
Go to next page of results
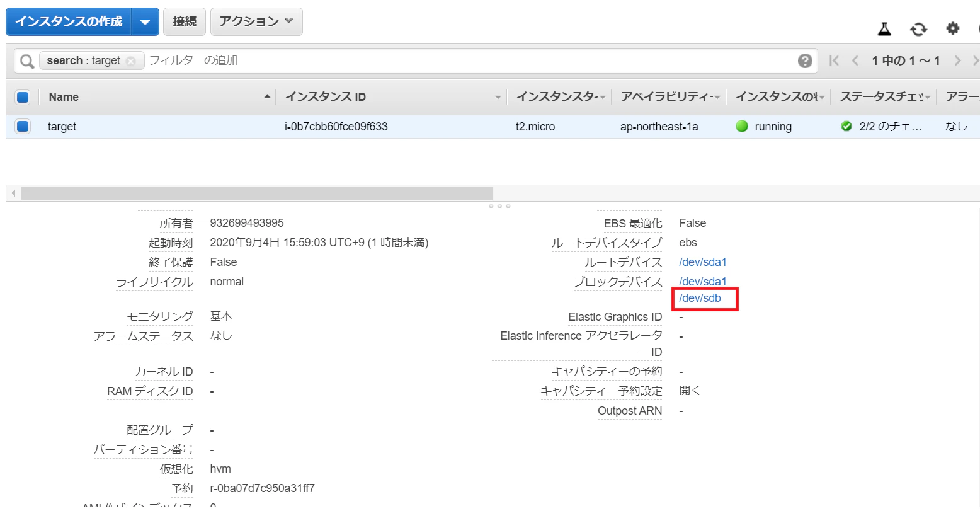[957, 60]
